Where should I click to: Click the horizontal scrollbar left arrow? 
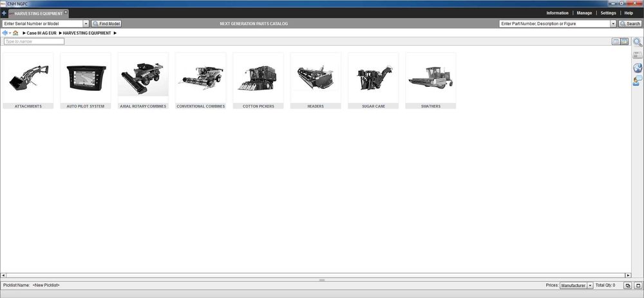point(4,275)
